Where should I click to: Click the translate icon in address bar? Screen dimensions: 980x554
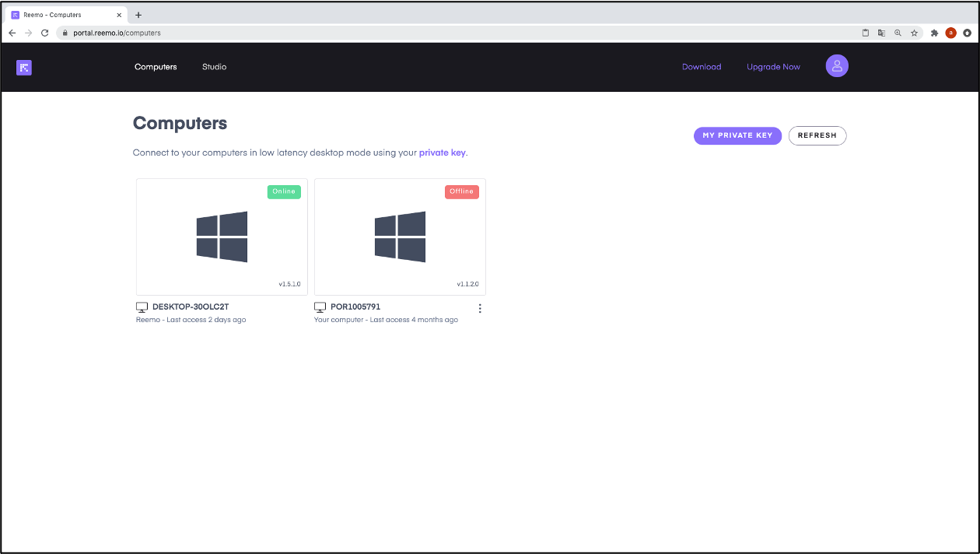(x=881, y=33)
